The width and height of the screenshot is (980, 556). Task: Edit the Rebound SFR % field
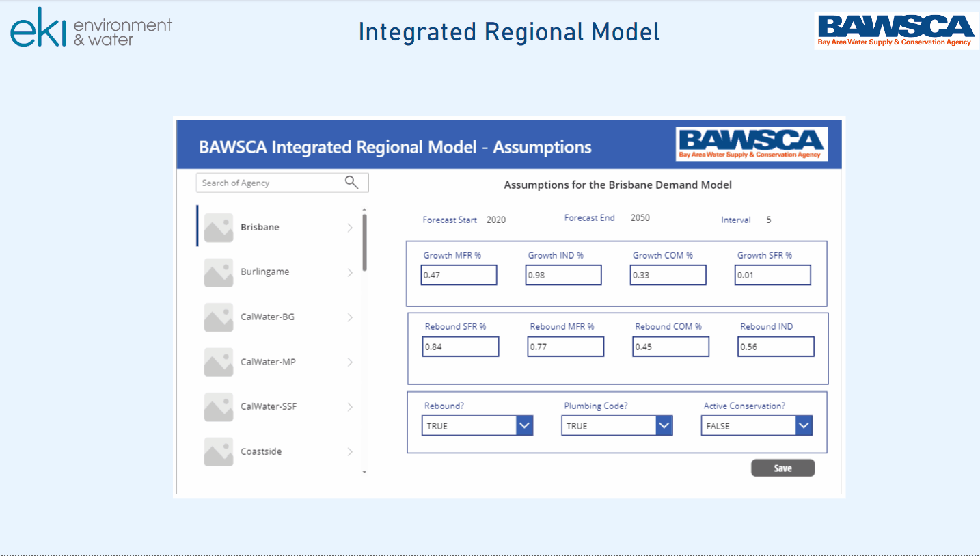(461, 347)
